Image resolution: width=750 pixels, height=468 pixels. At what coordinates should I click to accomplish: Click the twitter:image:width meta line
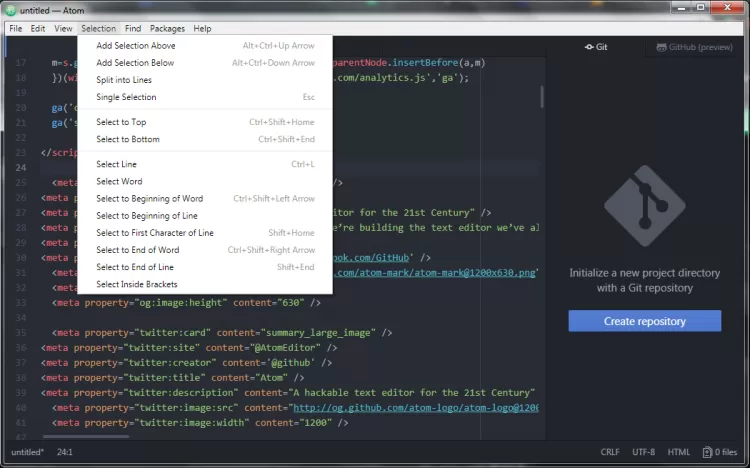(x=200, y=423)
